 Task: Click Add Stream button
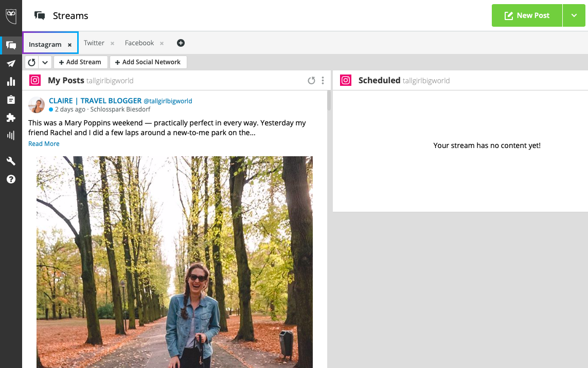coord(81,62)
